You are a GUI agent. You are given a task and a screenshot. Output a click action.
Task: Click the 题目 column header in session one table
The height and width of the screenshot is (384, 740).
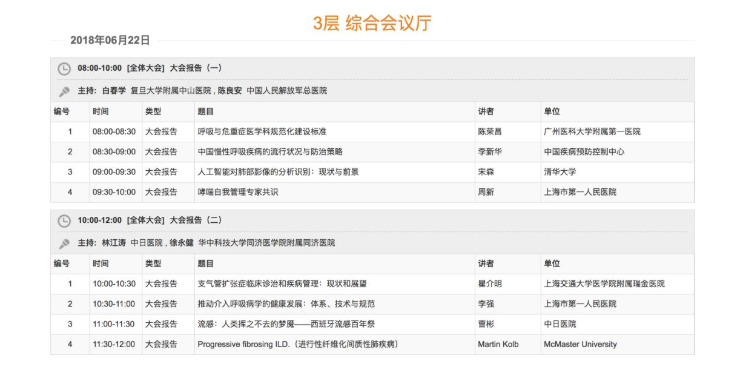pyautogui.click(x=205, y=111)
